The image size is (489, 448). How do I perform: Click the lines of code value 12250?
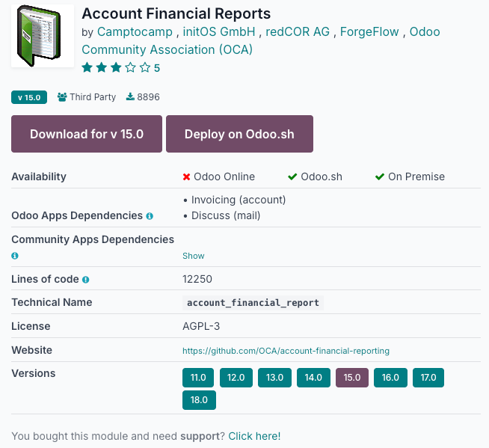pos(197,279)
